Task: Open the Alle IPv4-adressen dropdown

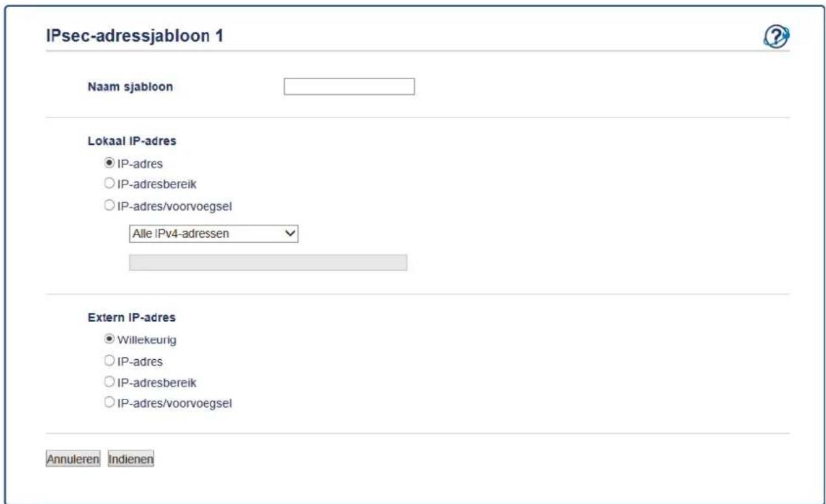Action: click(213, 234)
